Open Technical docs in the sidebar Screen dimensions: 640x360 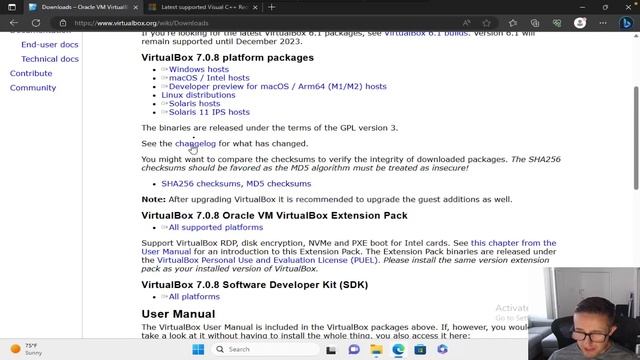click(50, 59)
